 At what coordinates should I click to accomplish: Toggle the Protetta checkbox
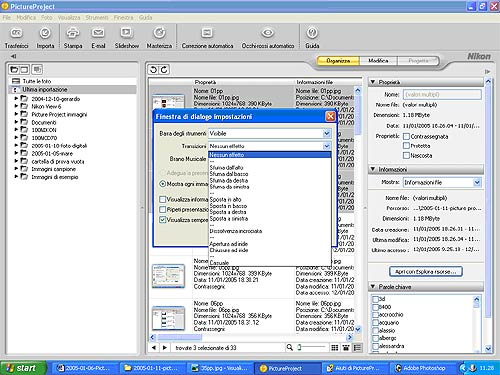coord(406,146)
